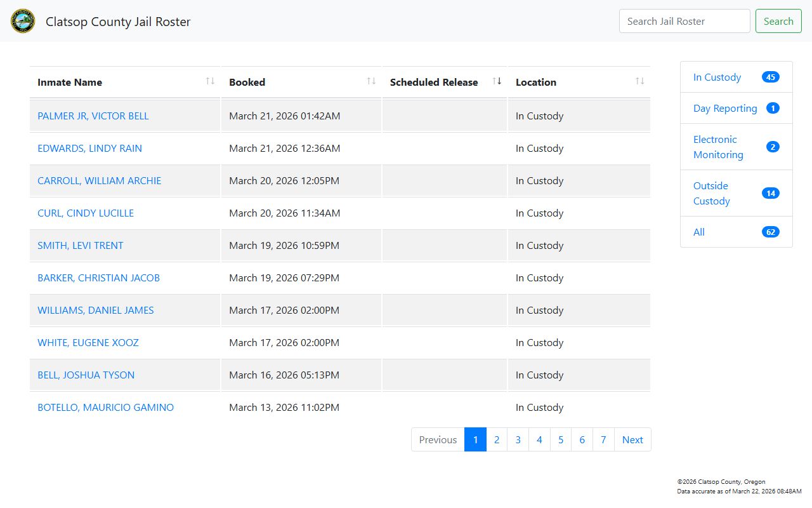Viewport: 812px width, 508px height.
Task: Focus the Search Jail Roster field
Action: click(684, 21)
